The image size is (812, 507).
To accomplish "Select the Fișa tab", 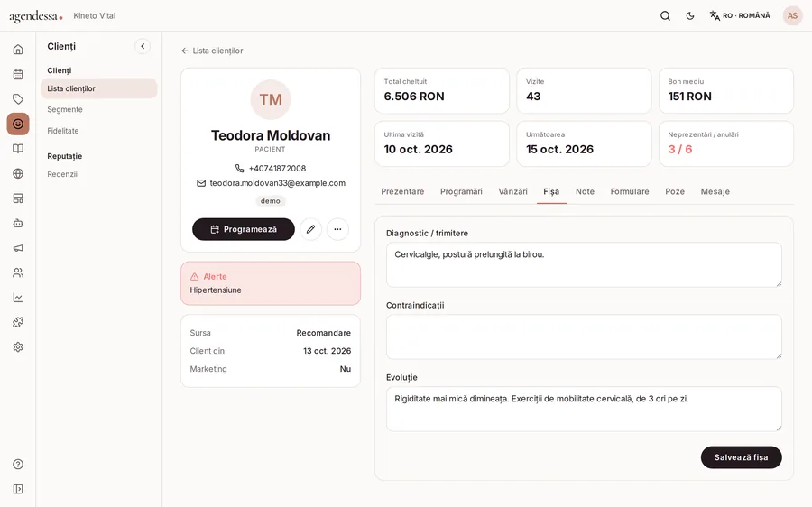I will pos(551,191).
